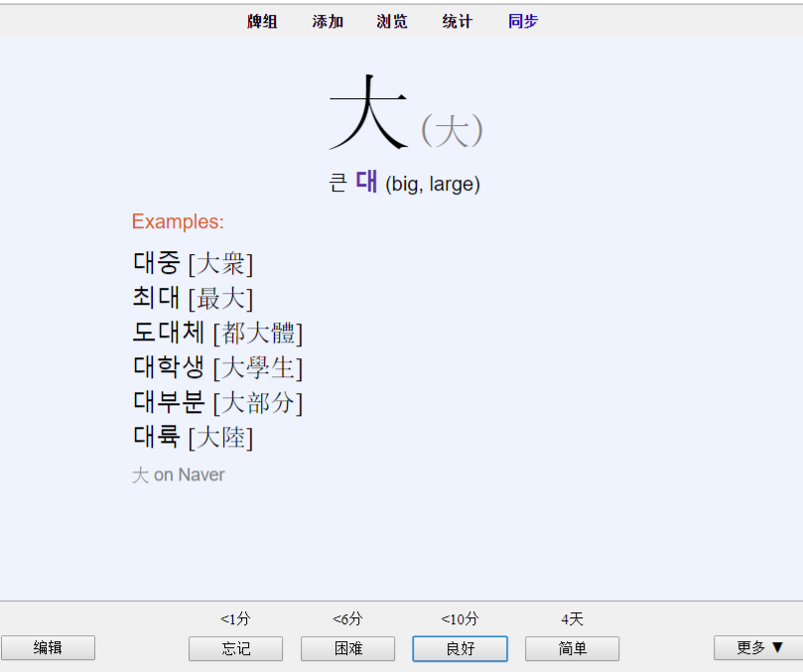Image resolution: width=803 pixels, height=672 pixels.
Task: Open the 大 on Naver link
Action: pyautogui.click(x=179, y=474)
